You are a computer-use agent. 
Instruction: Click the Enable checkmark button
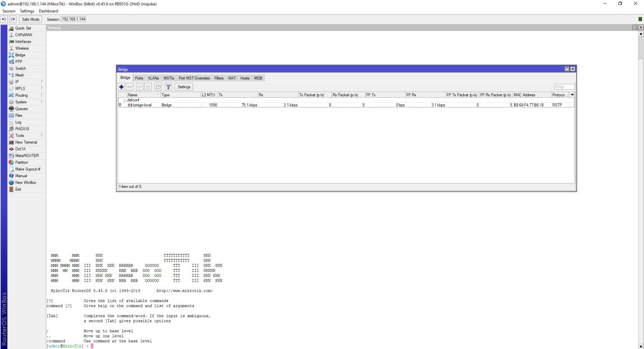pos(140,87)
